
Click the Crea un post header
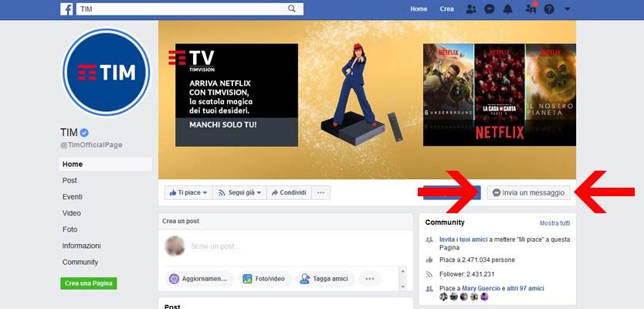[181, 221]
